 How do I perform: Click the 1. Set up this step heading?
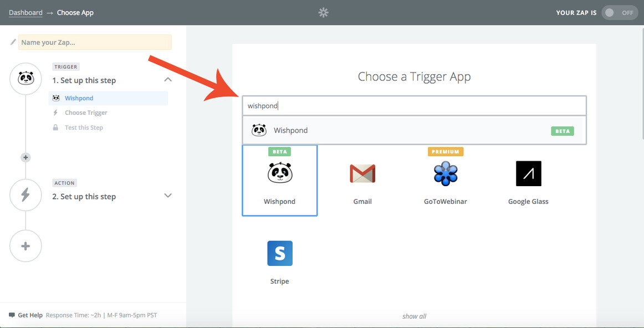[84, 80]
